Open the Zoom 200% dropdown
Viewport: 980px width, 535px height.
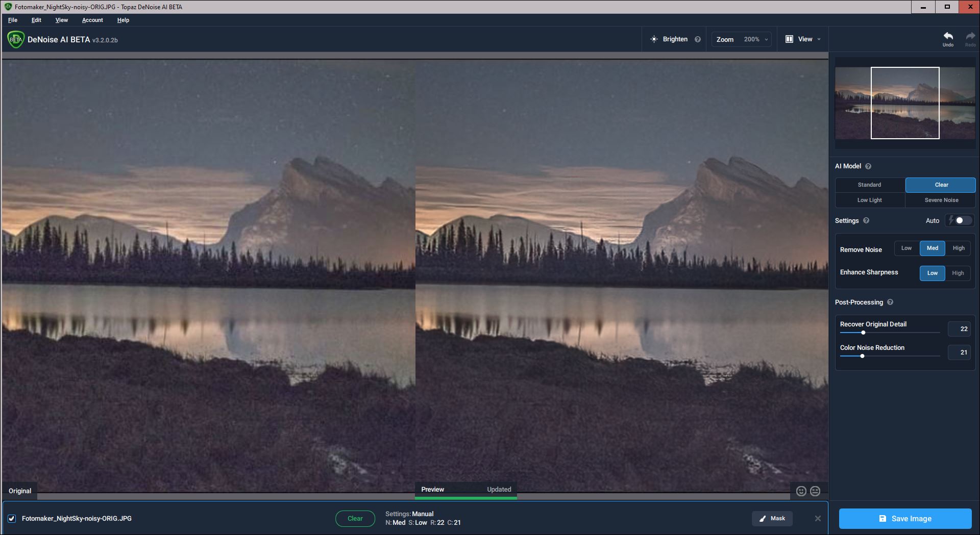pos(742,39)
